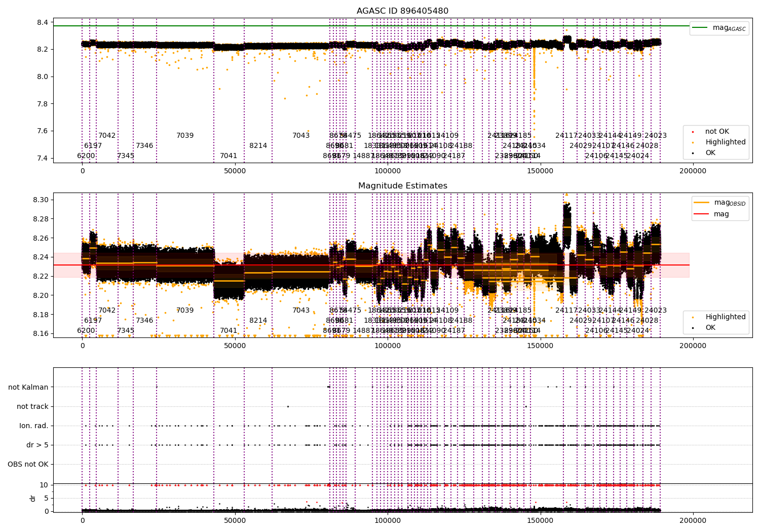Click y-tick '8.16' on the middle plot
This screenshot has width=760, height=532.
41,333
